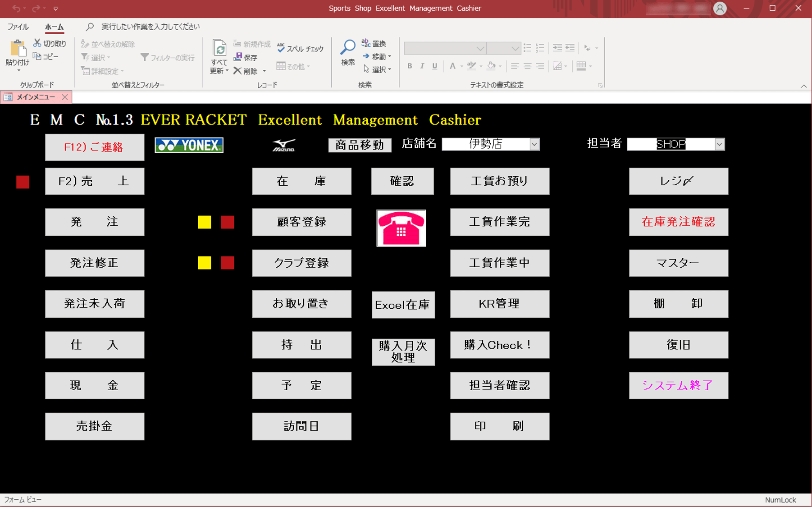Screen dimensions: 812x507
Task: Click the Cut scissors icon
Action: coord(37,43)
